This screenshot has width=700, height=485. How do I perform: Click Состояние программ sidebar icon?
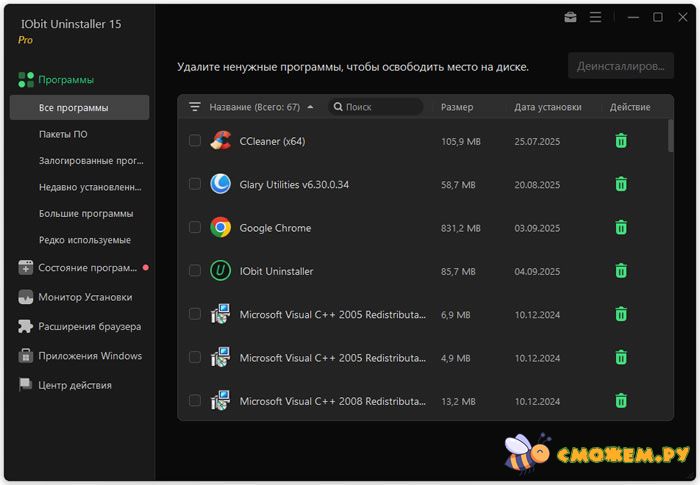[25, 268]
